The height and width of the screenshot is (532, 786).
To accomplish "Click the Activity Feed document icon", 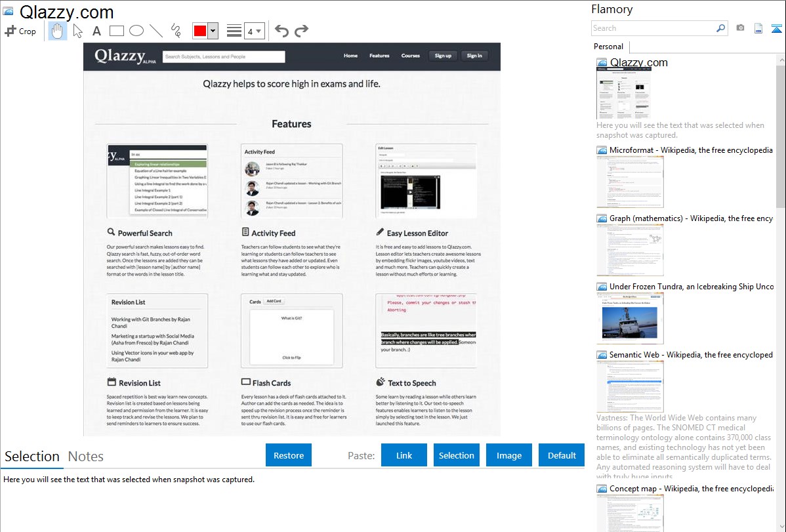I will pyautogui.click(x=245, y=232).
